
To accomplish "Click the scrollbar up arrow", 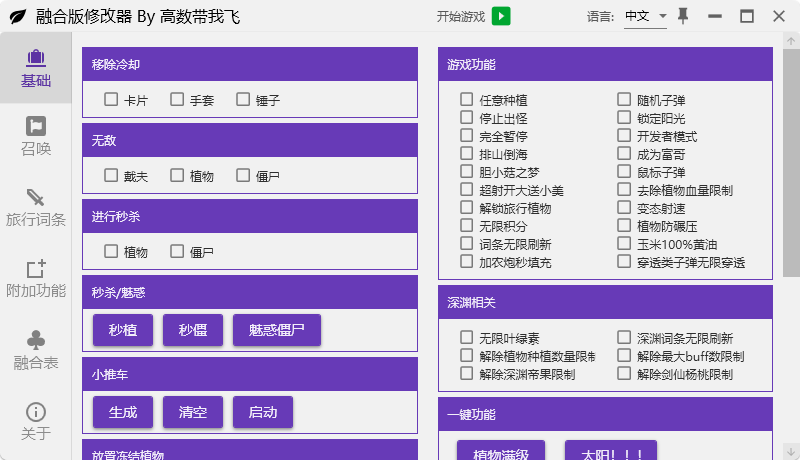I will (x=791, y=41).
